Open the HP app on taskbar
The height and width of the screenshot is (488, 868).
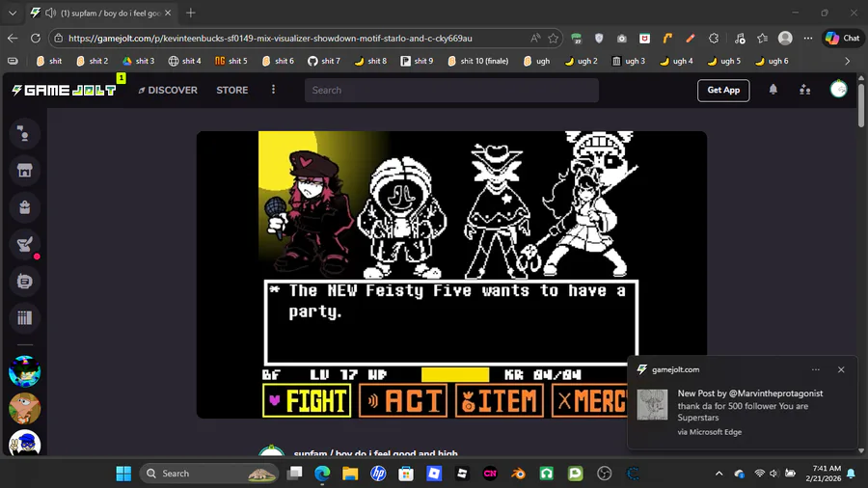tap(378, 474)
